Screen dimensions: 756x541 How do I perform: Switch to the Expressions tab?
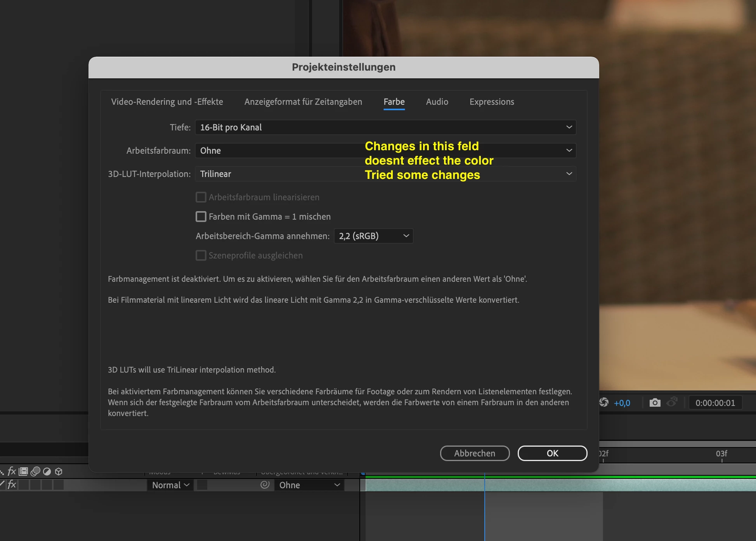pyautogui.click(x=492, y=102)
